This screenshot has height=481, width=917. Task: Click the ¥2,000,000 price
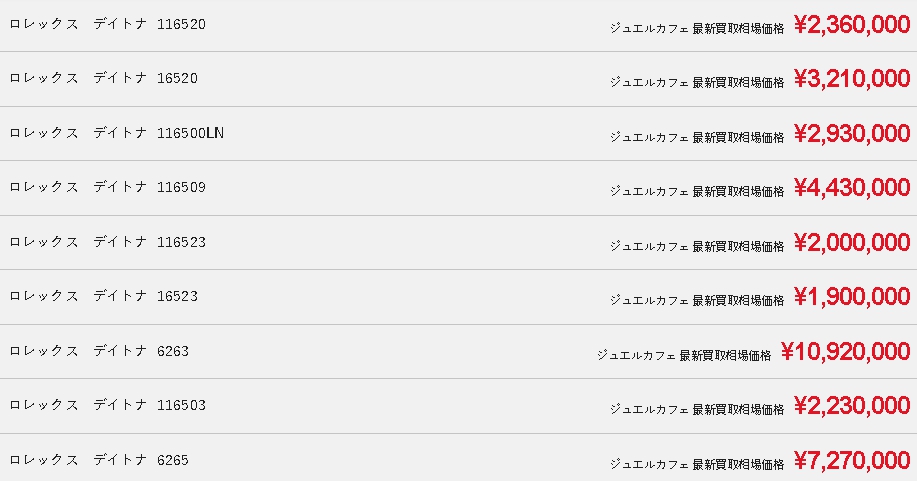(x=852, y=243)
